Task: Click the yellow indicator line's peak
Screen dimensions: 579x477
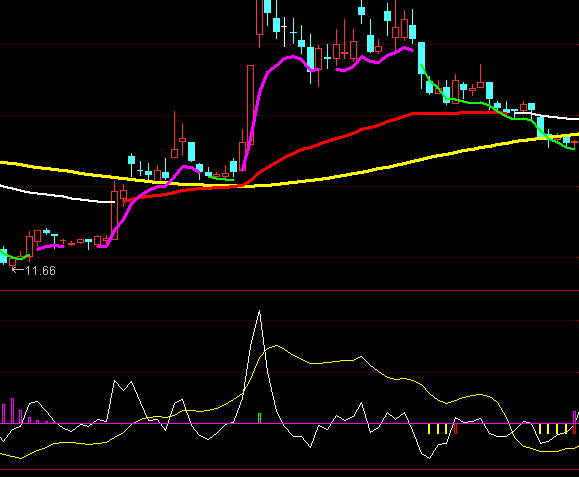Action: click(x=276, y=346)
